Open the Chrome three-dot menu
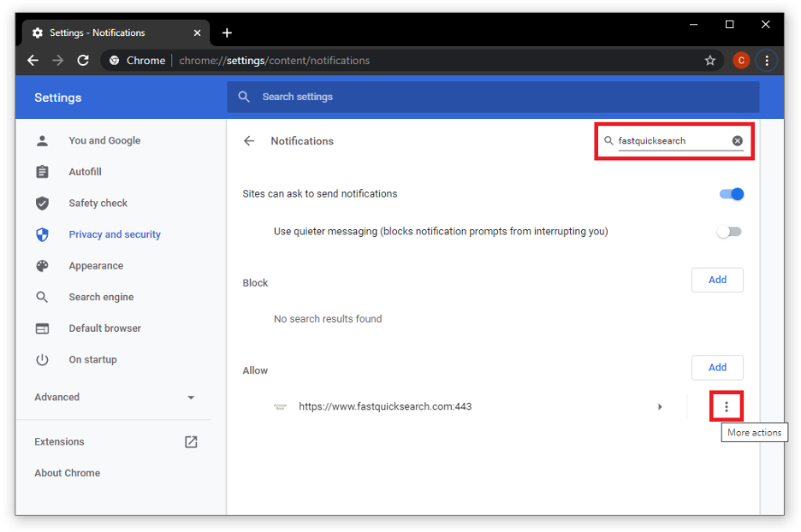The height and width of the screenshot is (532, 801). coord(767,61)
